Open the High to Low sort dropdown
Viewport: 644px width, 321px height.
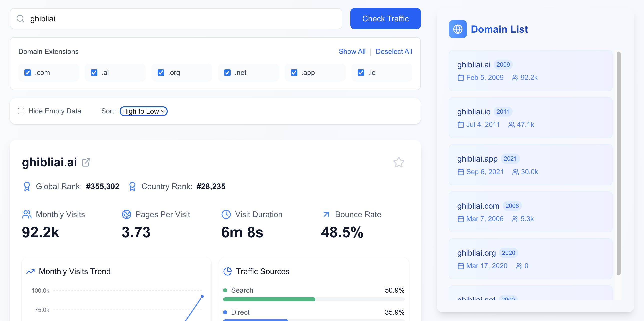(x=144, y=111)
